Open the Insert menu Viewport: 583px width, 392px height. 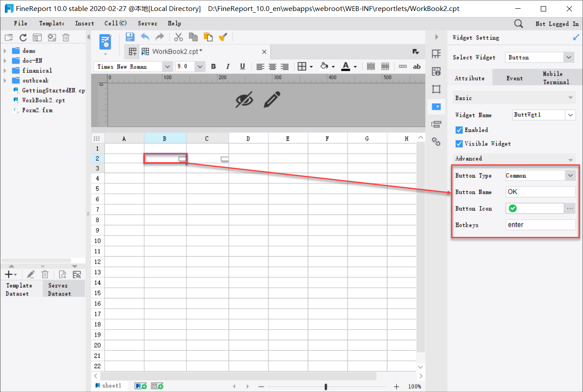[x=84, y=24]
